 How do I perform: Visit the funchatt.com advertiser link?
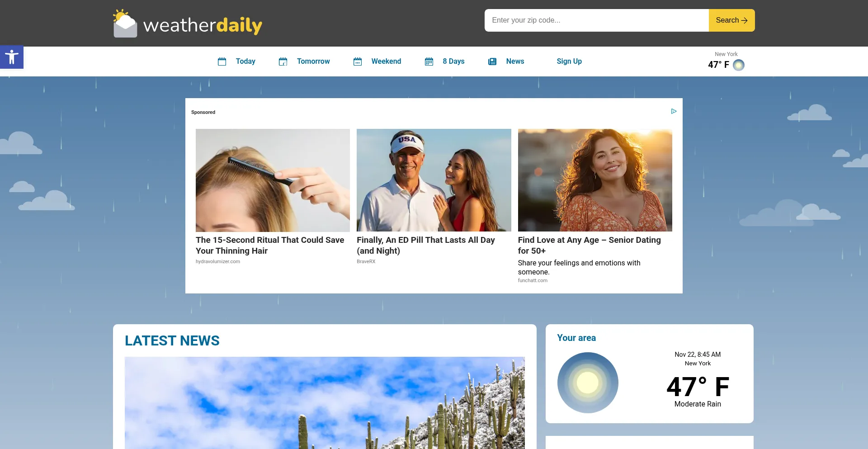[533, 280]
